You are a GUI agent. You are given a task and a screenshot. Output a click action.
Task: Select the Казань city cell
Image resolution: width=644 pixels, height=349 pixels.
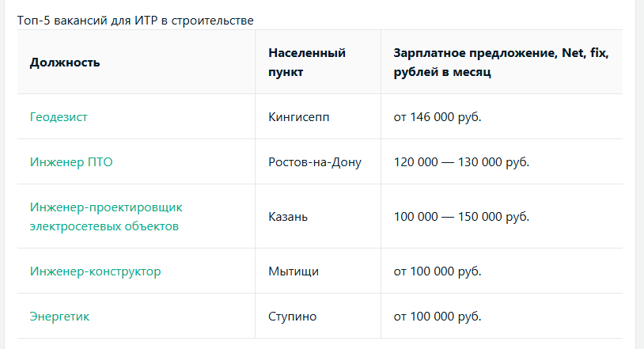tap(288, 217)
